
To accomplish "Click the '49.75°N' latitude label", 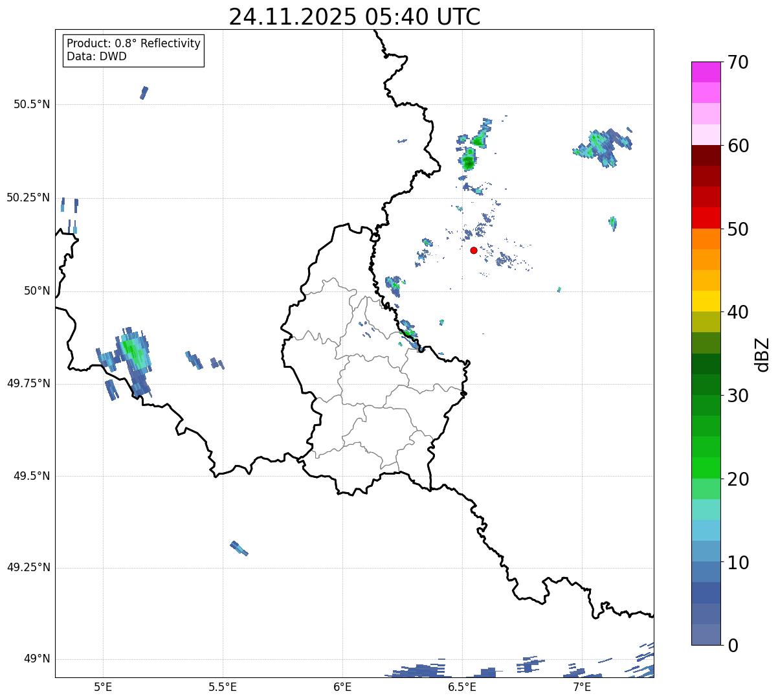I will tap(28, 383).
